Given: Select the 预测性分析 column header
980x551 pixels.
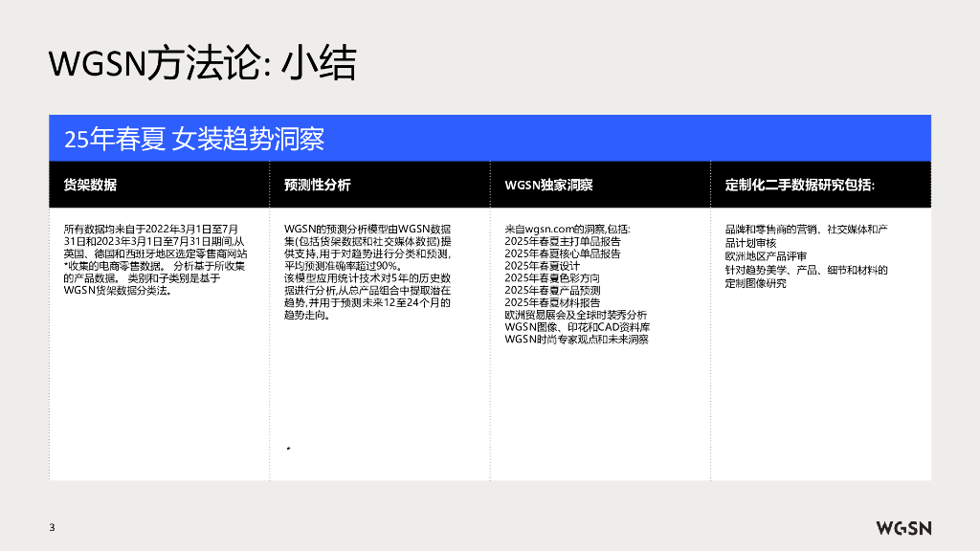Looking at the screenshot, I should [x=317, y=185].
